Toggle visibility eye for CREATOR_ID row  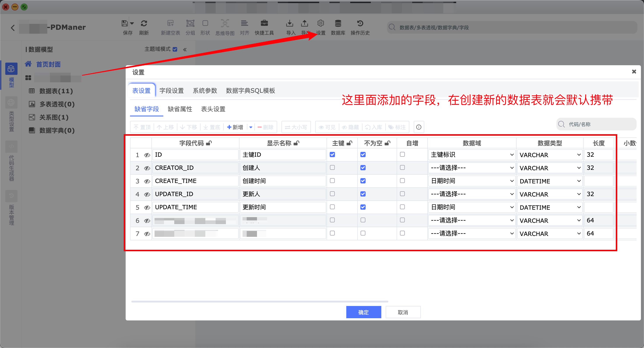[x=147, y=168]
